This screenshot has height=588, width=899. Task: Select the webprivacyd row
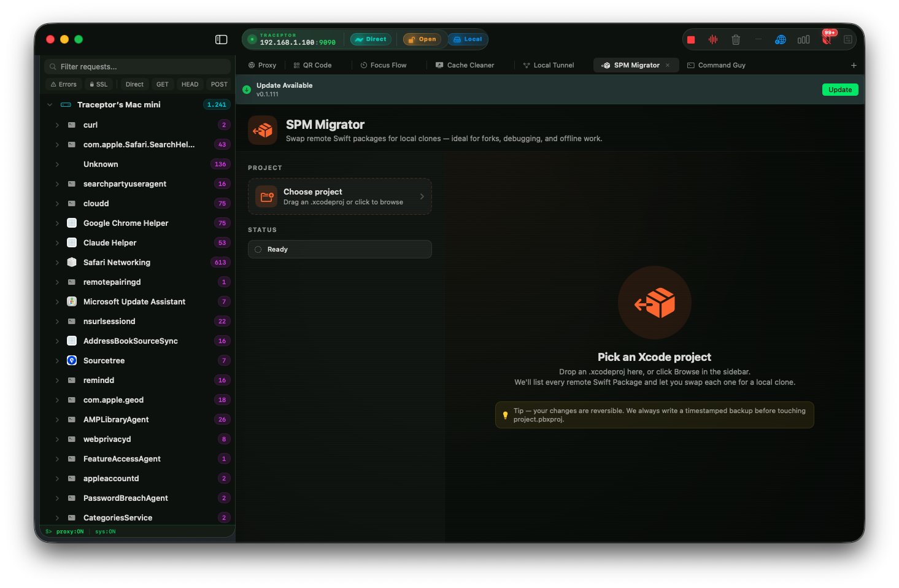tap(138, 439)
